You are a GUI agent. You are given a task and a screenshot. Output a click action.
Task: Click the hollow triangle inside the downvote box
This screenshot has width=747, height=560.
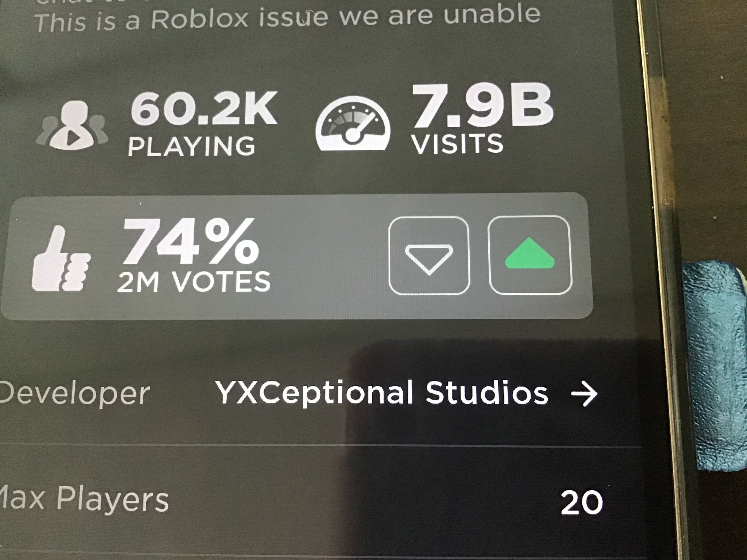429,258
